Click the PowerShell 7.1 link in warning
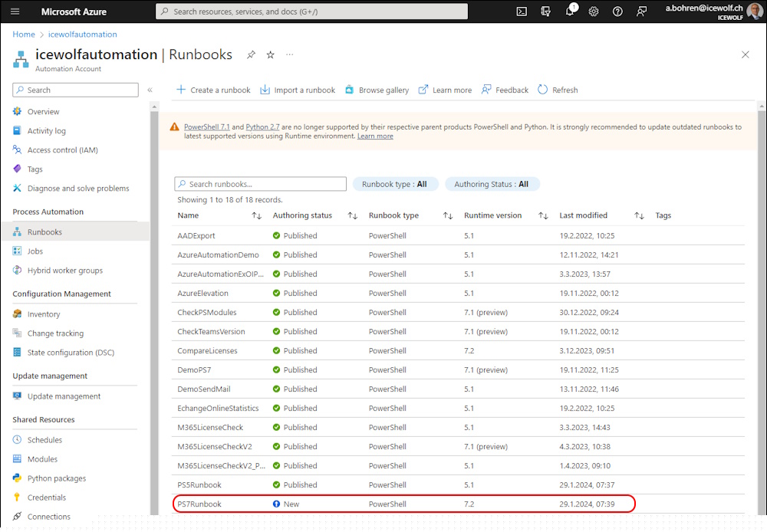This screenshot has height=532, width=767. 206,126
